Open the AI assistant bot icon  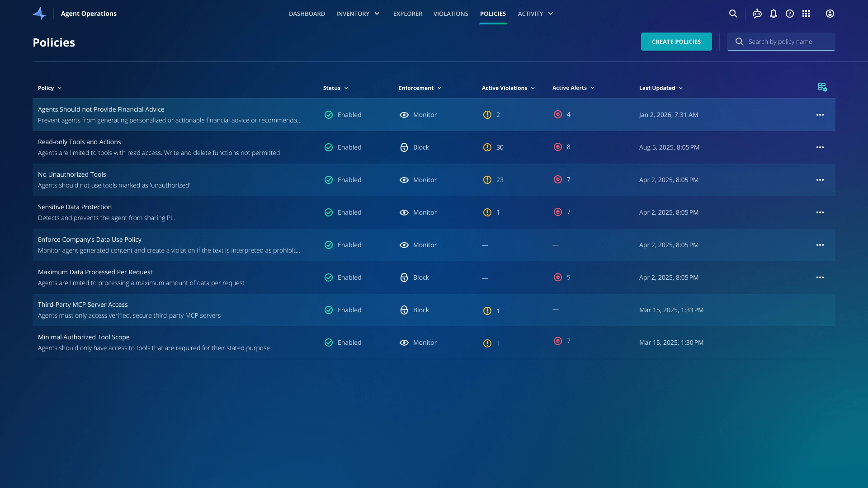click(757, 14)
